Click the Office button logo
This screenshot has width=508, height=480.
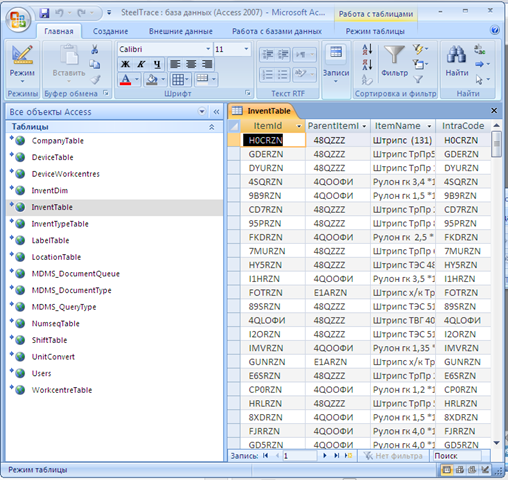pyautogui.click(x=18, y=19)
